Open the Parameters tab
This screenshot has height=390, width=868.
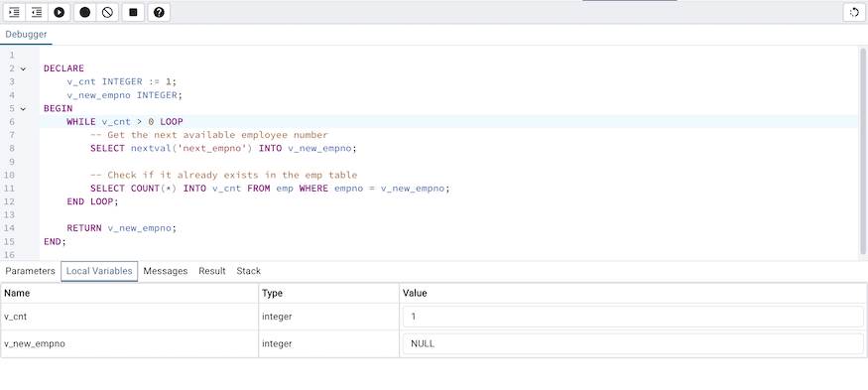click(x=30, y=271)
